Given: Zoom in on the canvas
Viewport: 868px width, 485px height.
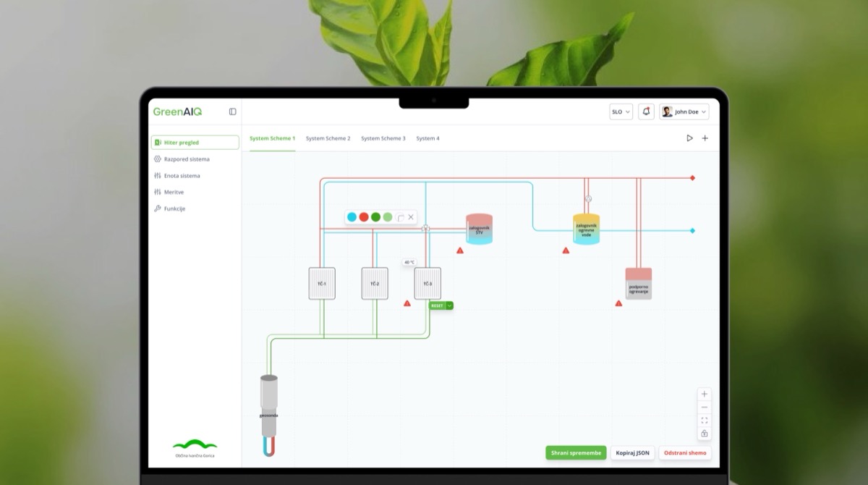Looking at the screenshot, I should tap(705, 395).
